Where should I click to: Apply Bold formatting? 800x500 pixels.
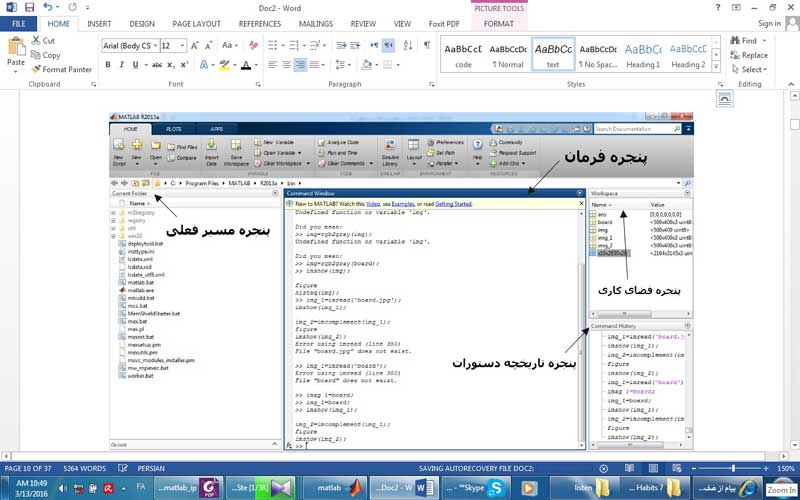[x=108, y=65]
